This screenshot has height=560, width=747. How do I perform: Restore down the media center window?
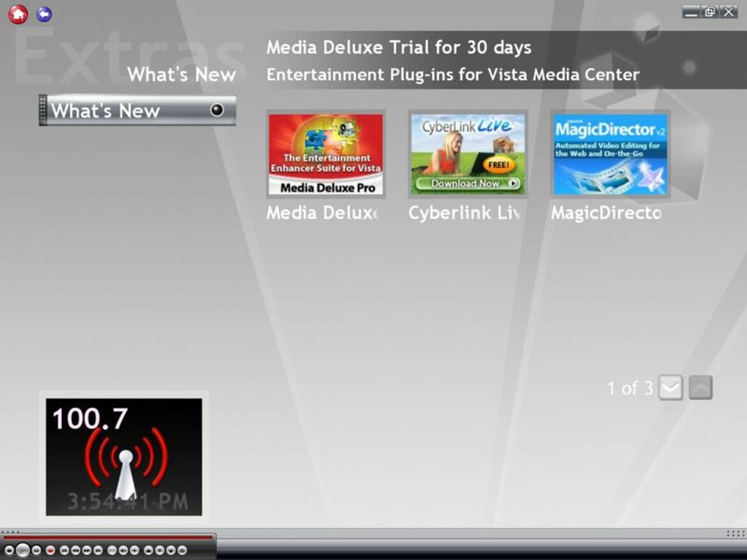click(x=709, y=12)
